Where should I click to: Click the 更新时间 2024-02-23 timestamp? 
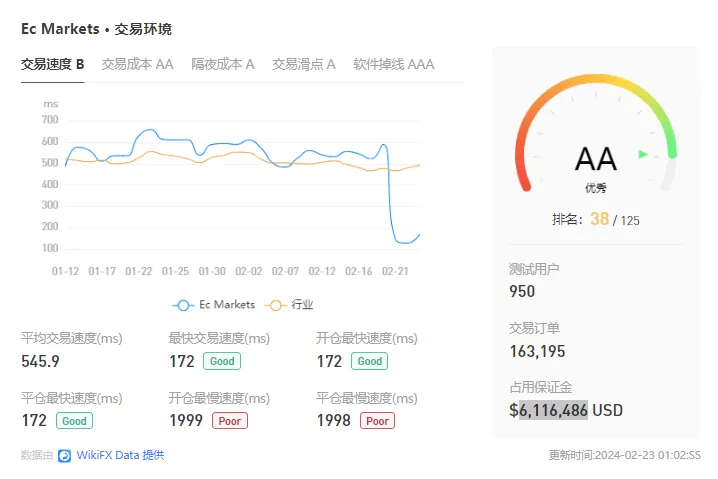coord(625,455)
